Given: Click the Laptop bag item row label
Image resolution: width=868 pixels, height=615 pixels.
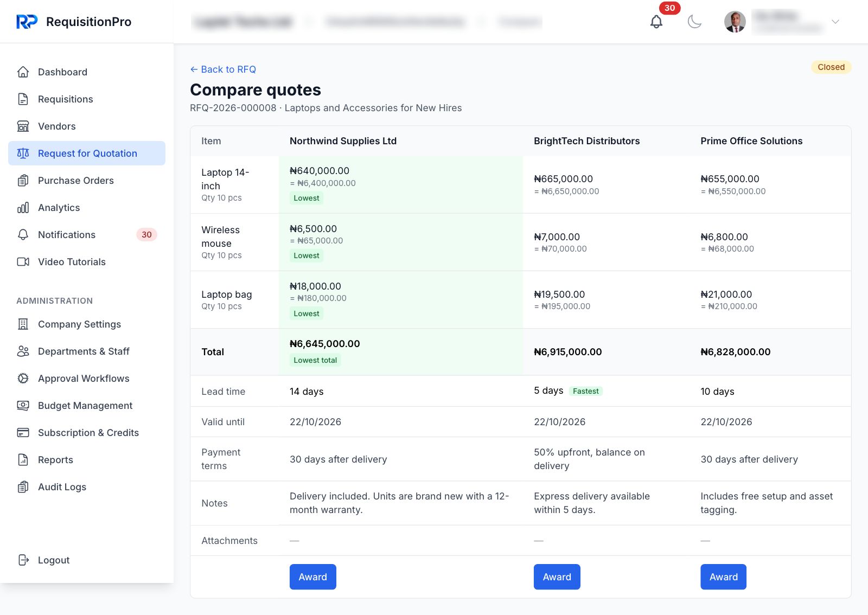Looking at the screenshot, I should click(x=227, y=294).
